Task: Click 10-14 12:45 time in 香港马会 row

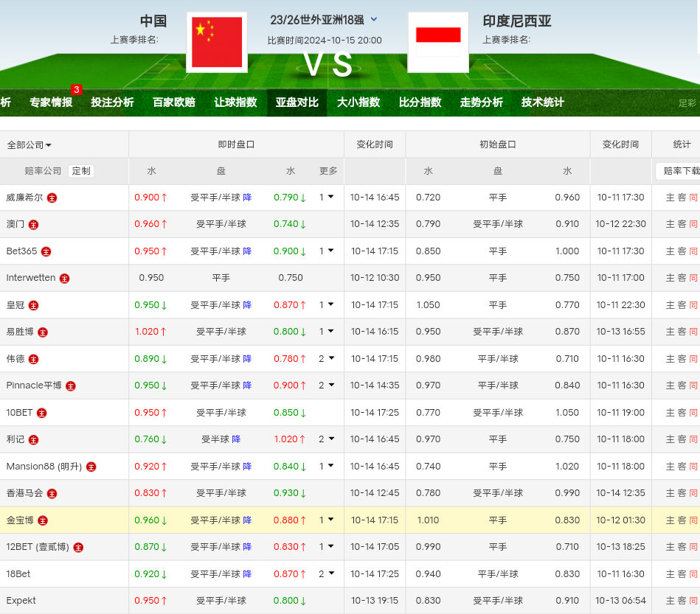Action: 375,493
